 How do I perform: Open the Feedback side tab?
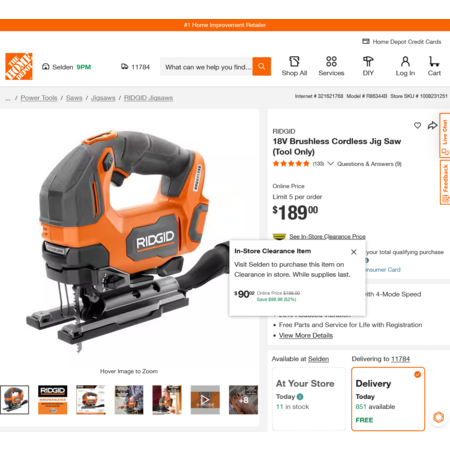click(445, 182)
